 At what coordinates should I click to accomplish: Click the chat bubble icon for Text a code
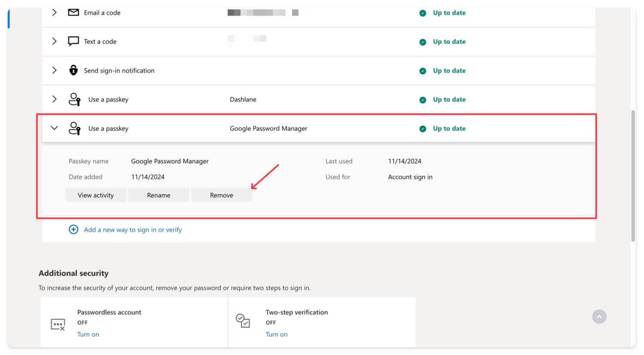73,41
